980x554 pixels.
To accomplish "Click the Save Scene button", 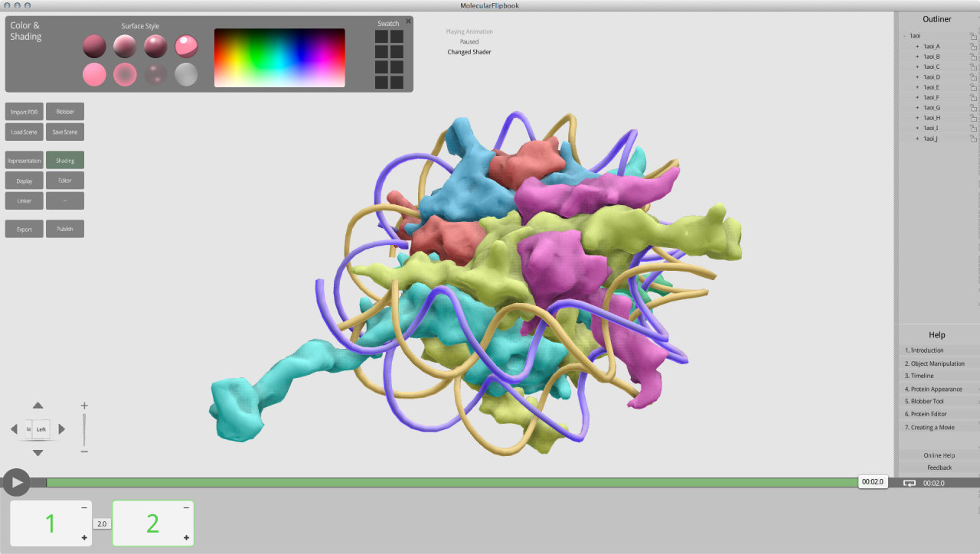I will pos(65,132).
